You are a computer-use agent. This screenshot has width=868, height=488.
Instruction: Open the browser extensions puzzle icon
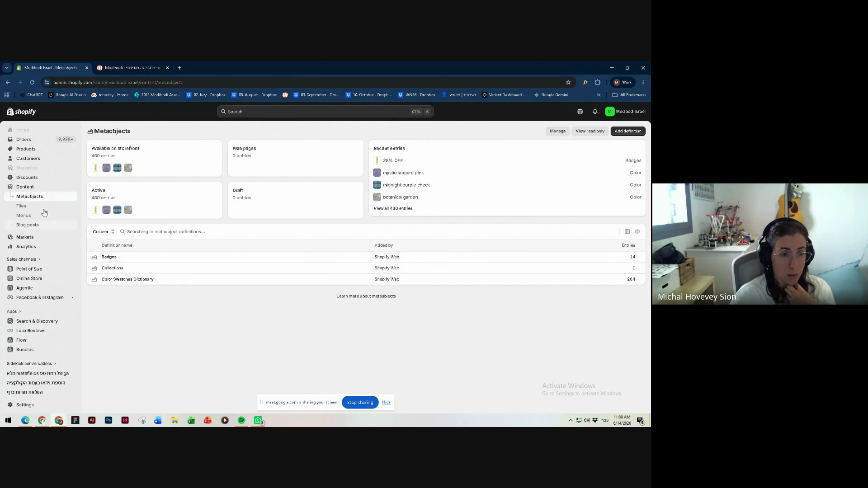point(598,82)
